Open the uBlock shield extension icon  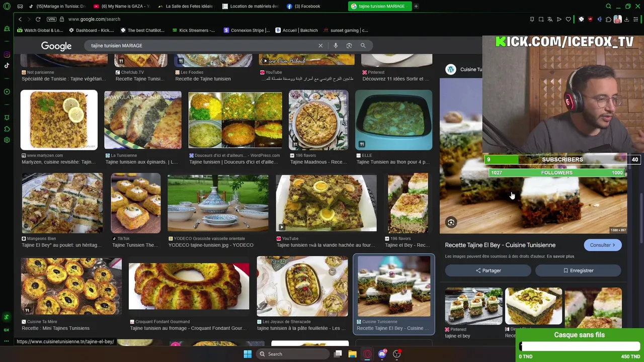coord(591,19)
